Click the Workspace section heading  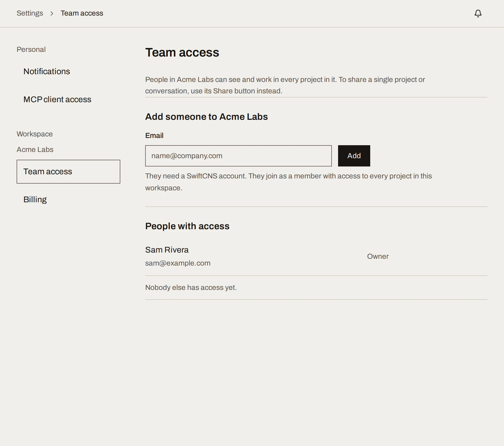point(35,134)
